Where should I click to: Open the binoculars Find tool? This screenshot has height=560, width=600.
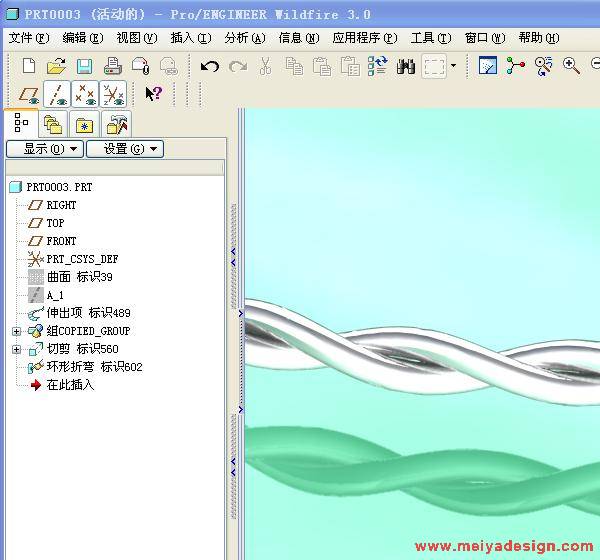[406, 66]
